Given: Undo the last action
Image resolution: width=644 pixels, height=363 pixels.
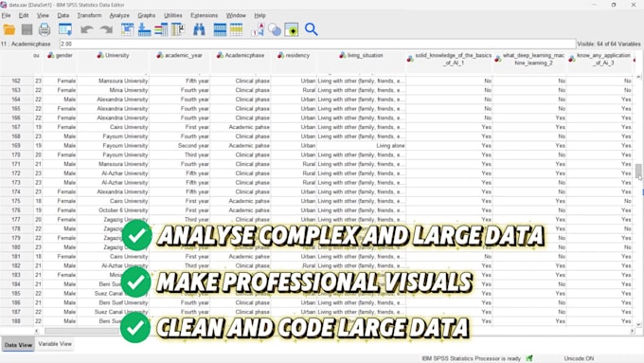Looking at the screenshot, I should point(87,29).
